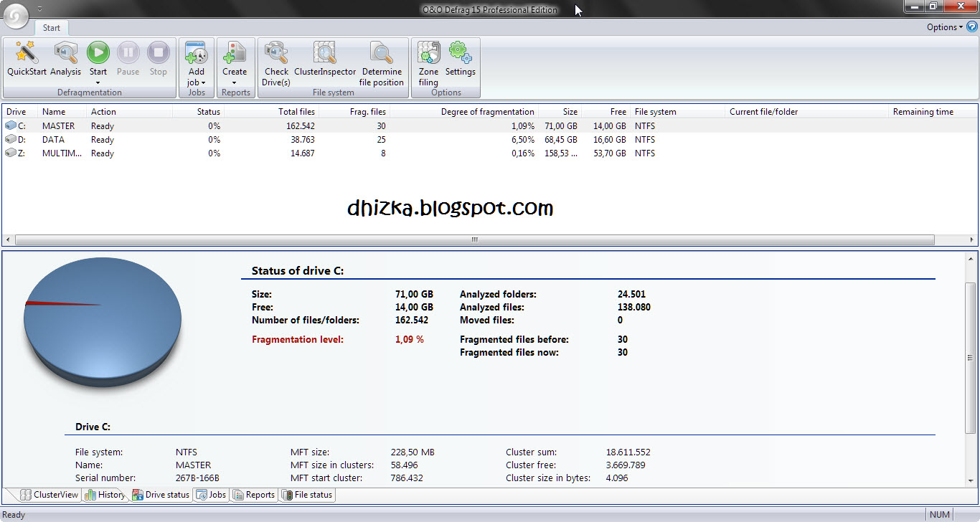The image size is (980, 522).
Task: Click the drive list scroll-right arrow
Action: point(971,240)
